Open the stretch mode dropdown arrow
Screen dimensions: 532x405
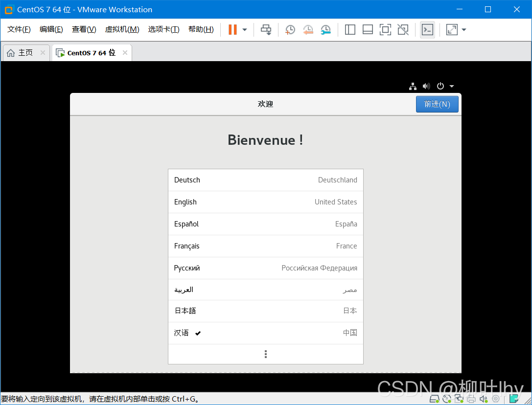click(x=464, y=29)
